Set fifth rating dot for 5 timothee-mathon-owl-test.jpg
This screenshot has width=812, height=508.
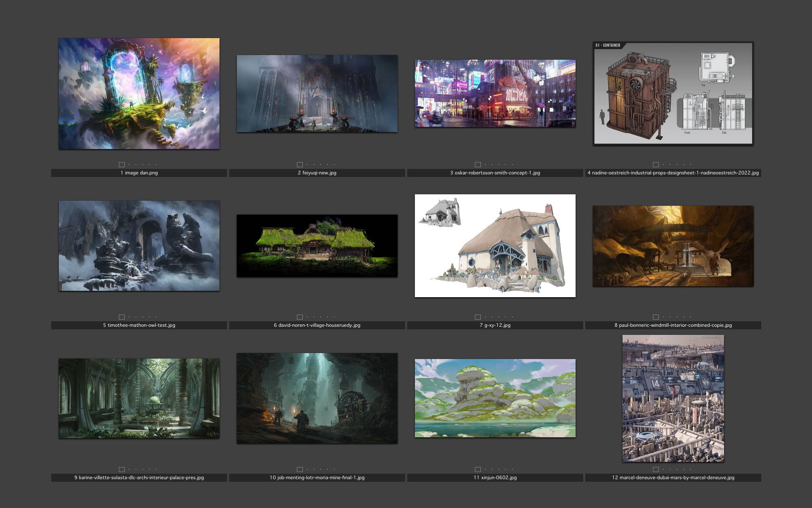156,317
